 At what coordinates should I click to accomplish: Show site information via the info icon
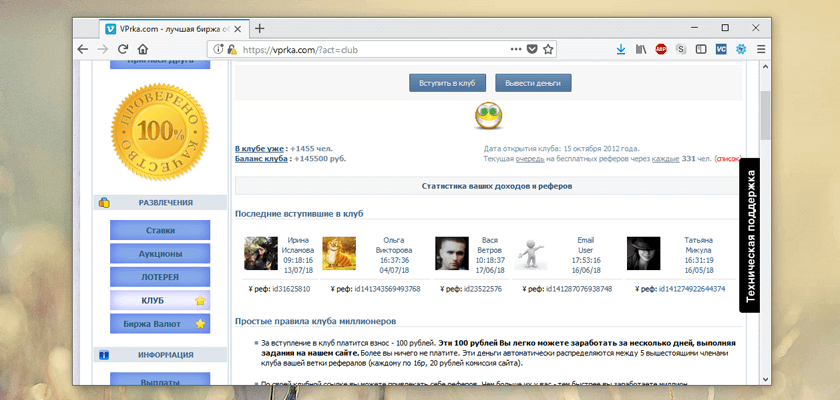pyautogui.click(x=218, y=49)
